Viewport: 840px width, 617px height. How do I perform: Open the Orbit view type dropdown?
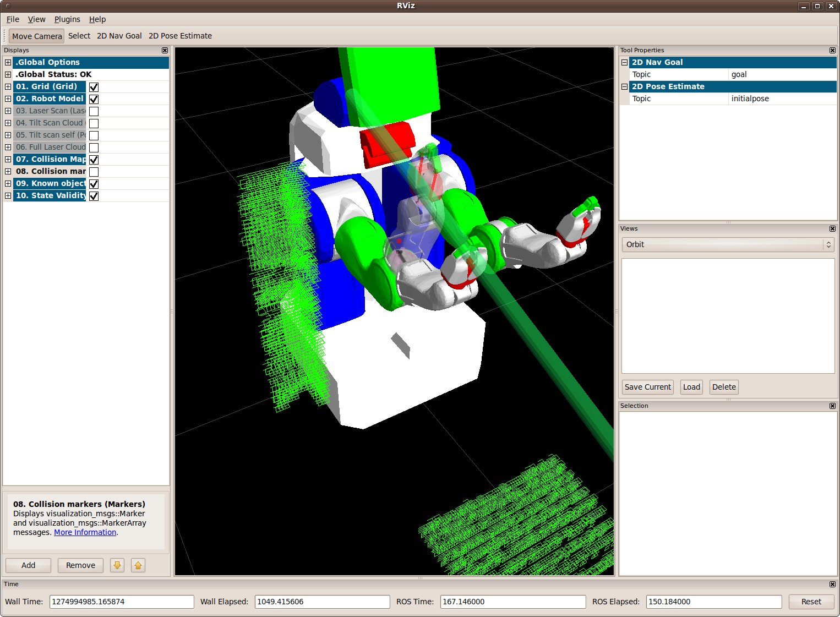click(728, 244)
